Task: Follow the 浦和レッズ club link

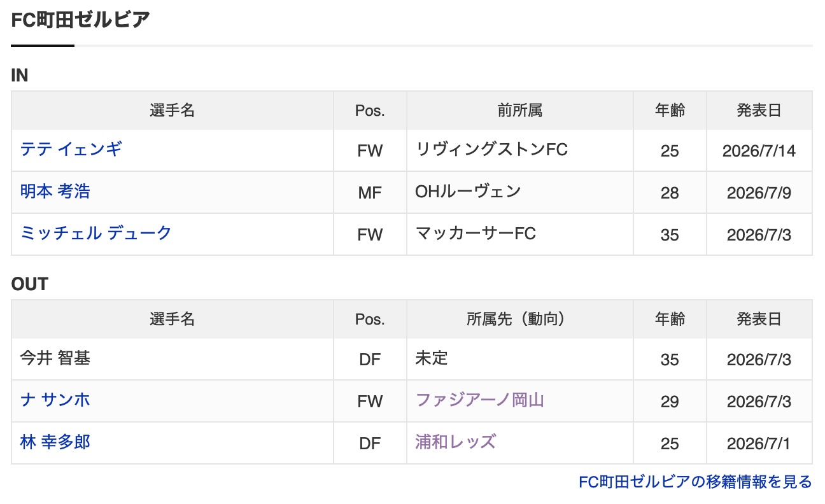Action: click(x=455, y=442)
